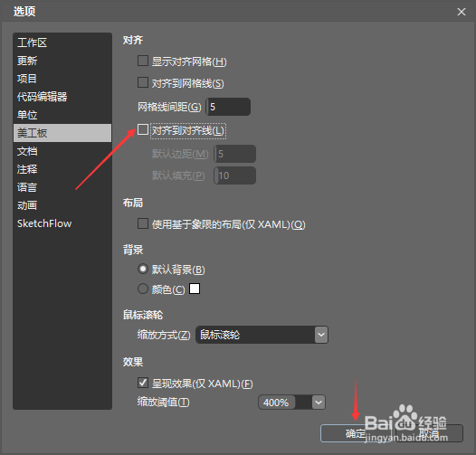Enable 显示对齐网格(H) checkbox
The width and height of the screenshot is (476, 455).
(143, 61)
